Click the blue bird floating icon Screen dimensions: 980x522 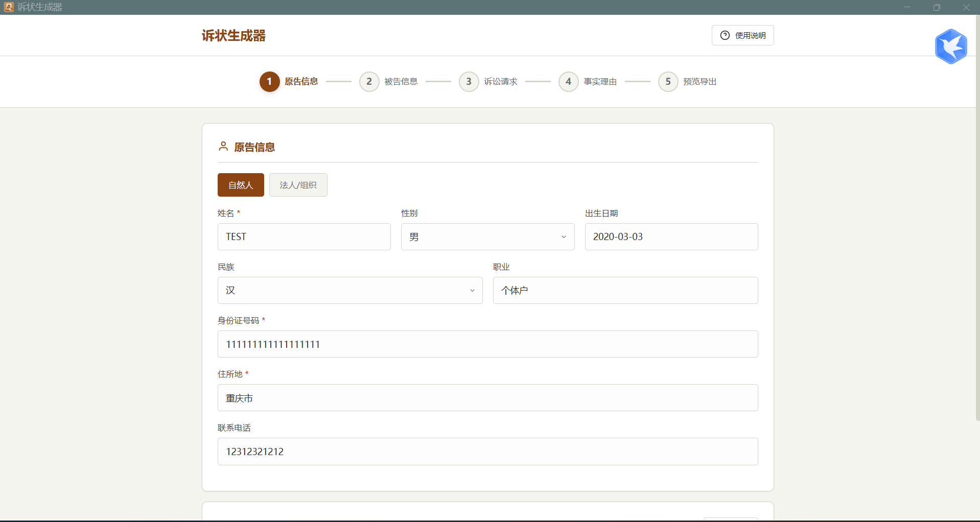(x=950, y=46)
